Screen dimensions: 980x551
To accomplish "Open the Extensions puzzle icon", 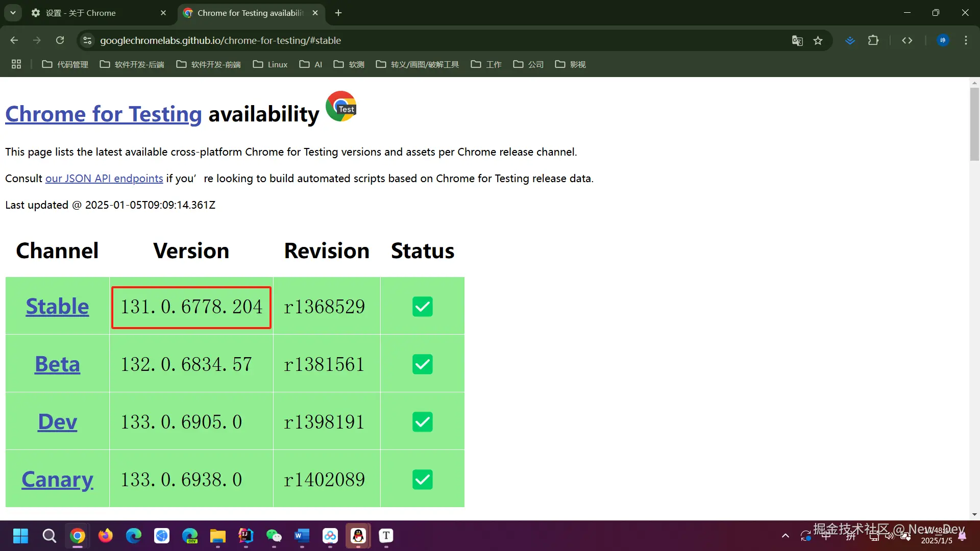I will (x=873, y=40).
